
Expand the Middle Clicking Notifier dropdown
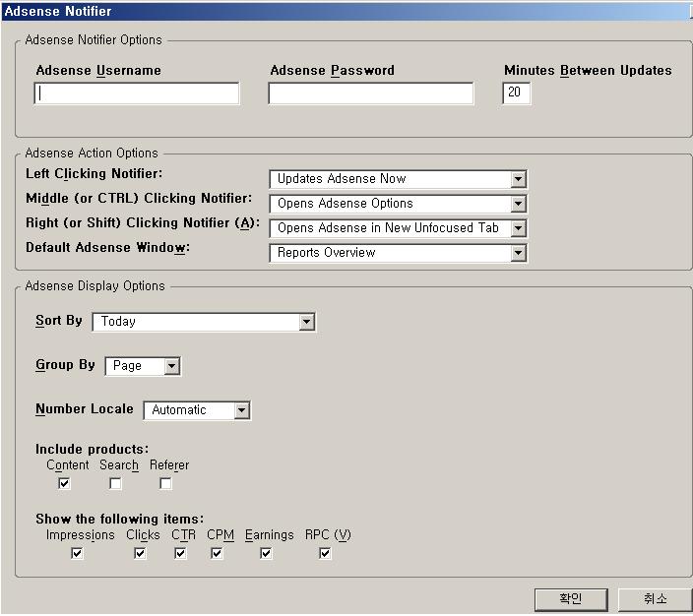398,204
